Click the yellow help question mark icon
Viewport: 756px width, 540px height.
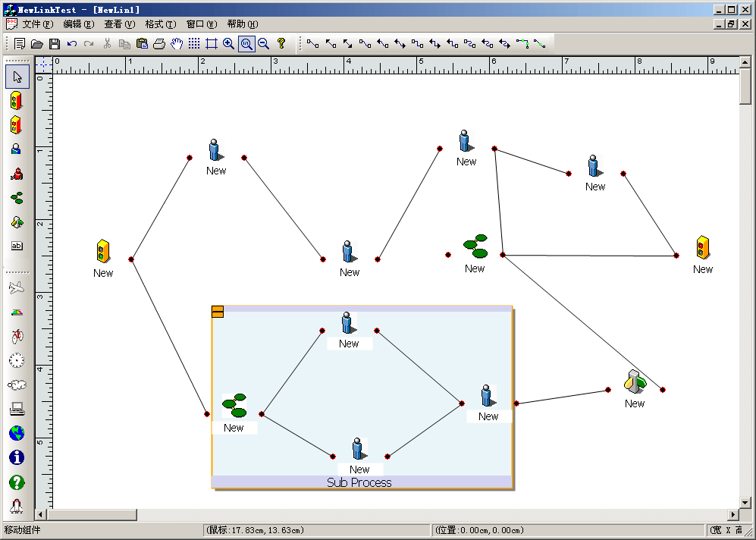[x=281, y=44]
